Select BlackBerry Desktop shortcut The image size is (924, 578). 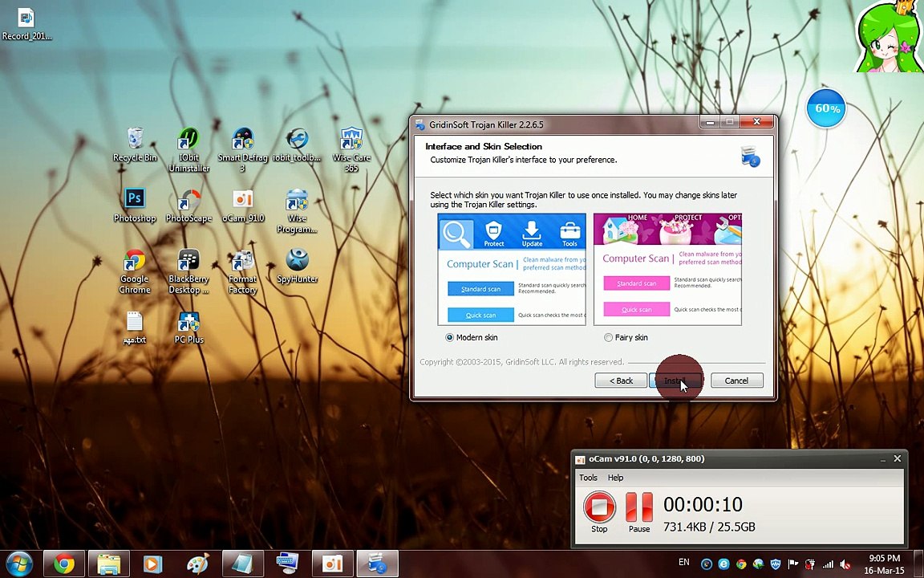pos(188,271)
